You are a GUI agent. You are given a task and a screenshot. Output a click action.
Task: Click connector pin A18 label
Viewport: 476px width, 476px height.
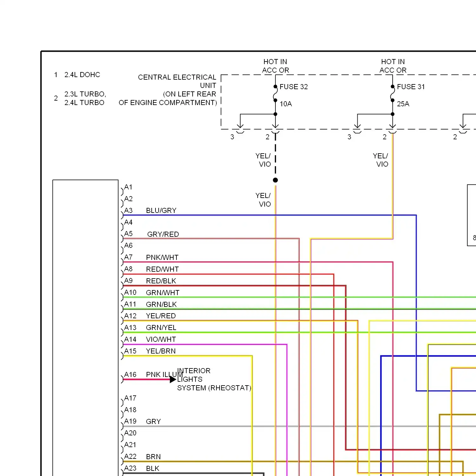coord(130,410)
